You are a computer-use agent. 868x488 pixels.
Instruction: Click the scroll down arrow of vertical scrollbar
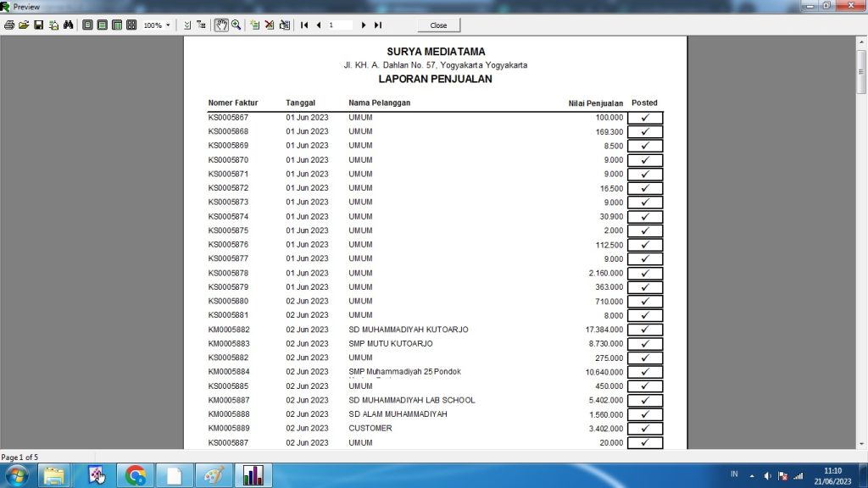point(861,443)
